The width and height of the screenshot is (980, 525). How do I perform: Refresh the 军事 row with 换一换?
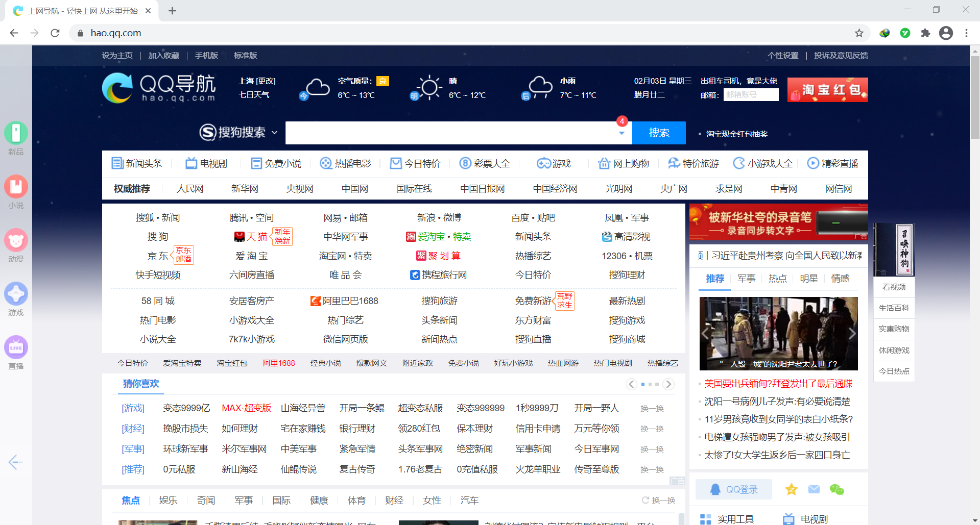click(652, 449)
